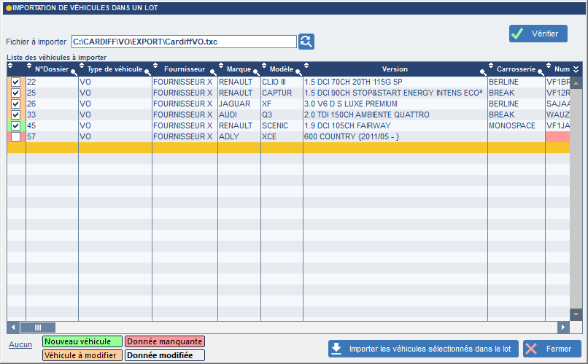Viewport: 588px width, 364px height.
Task: Click the Donnée modifiée legend box
Action: tap(165, 355)
